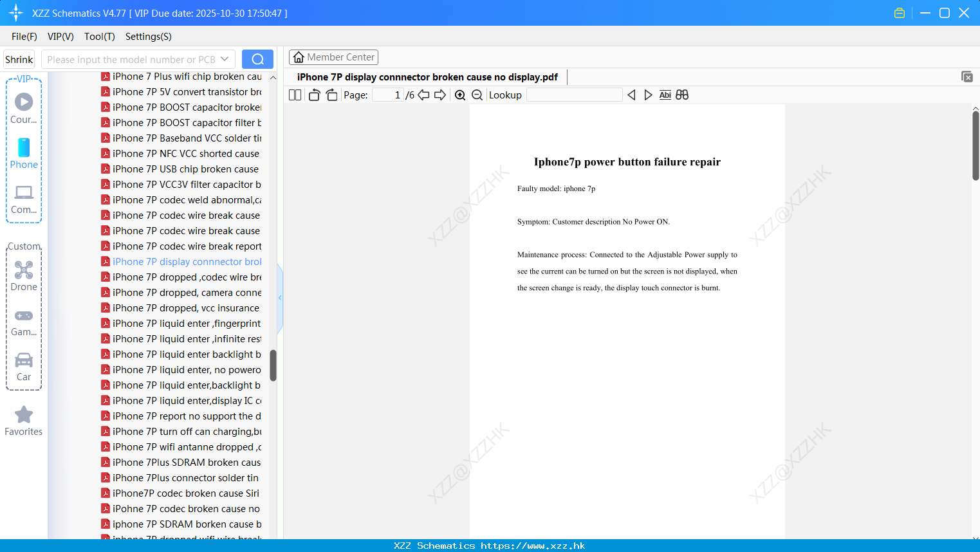Image resolution: width=980 pixels, height=552 pixels.
Task: Open 'iPhone 7P 5V convert transistor' file
Action: pos(181,92)
